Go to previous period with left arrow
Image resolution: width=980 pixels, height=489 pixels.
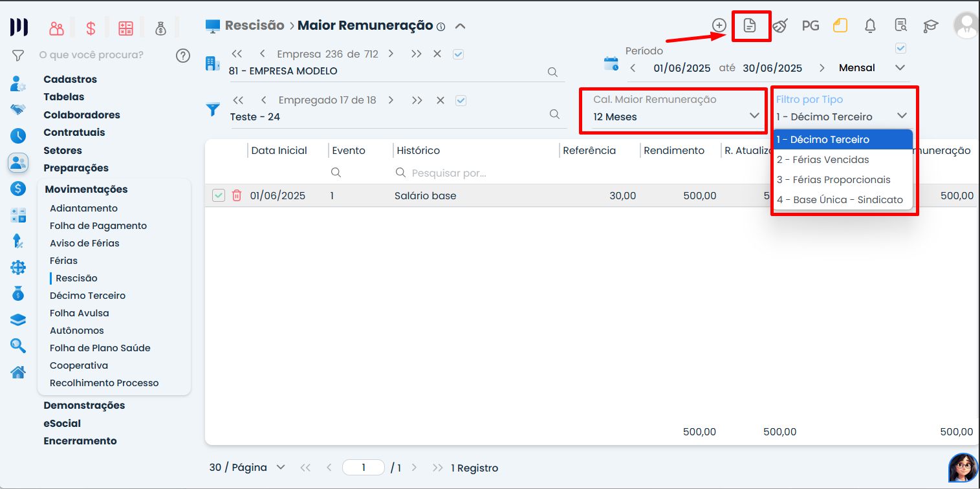(x=633, y=68)
